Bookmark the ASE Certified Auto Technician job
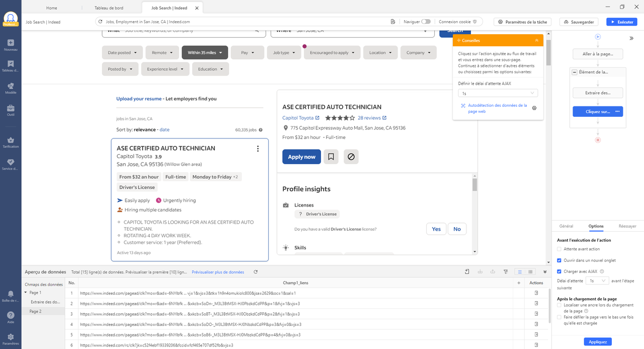 click(x=331, y=157)
